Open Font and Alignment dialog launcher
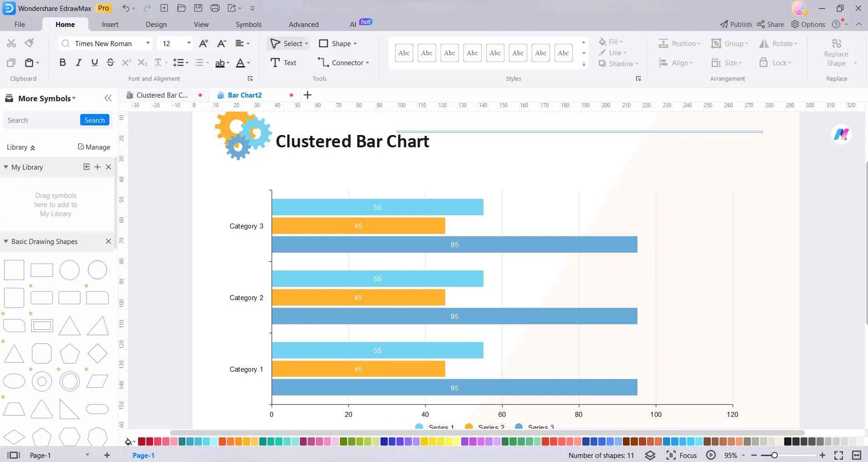Viewport: 868px width, 462px height. pos(250,78)
